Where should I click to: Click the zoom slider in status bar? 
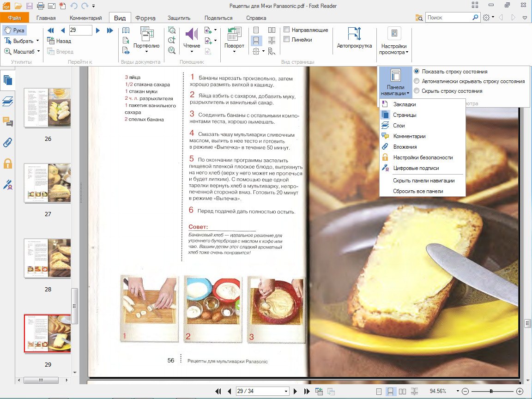point(492,391)
